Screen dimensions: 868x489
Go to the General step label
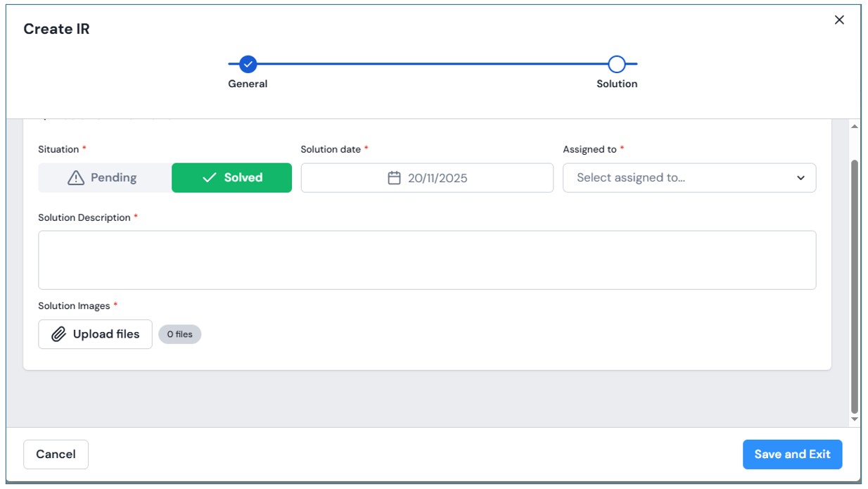coord(248,84)
